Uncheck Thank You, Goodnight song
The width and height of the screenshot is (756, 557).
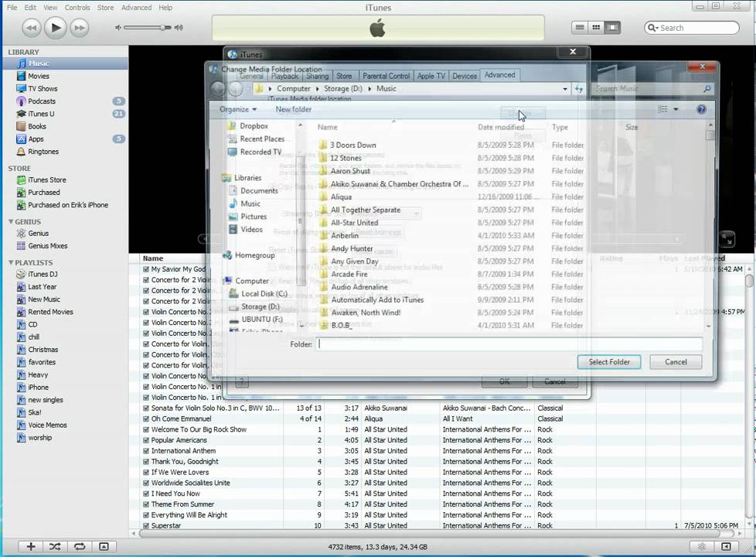[145, 461]
